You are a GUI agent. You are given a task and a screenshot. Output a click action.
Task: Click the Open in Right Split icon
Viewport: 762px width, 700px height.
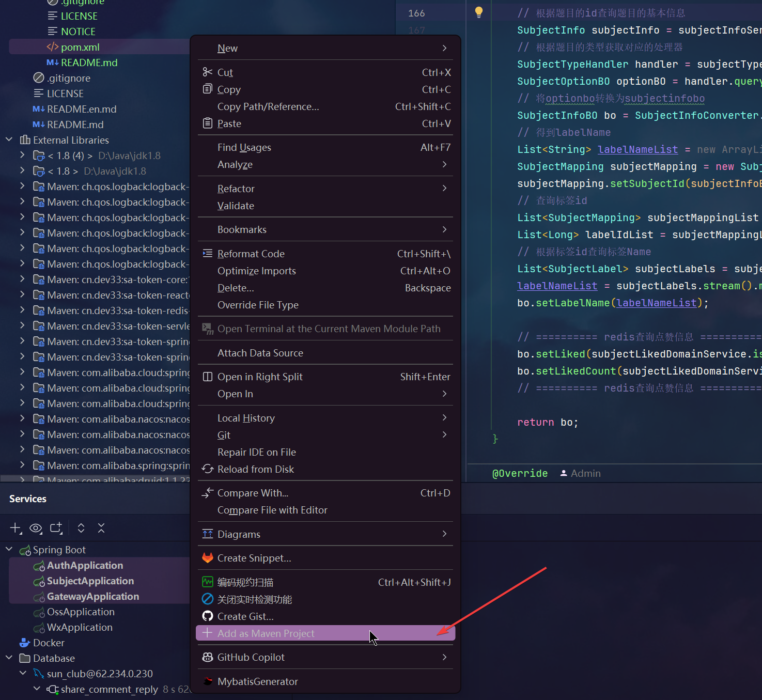click(207, 376)
